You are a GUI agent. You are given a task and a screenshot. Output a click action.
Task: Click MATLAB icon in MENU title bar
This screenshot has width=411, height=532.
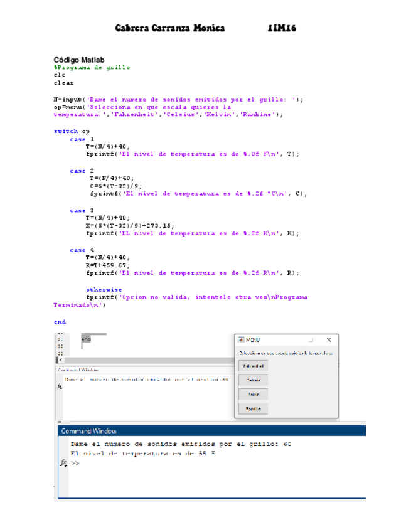tap(240, 339)
